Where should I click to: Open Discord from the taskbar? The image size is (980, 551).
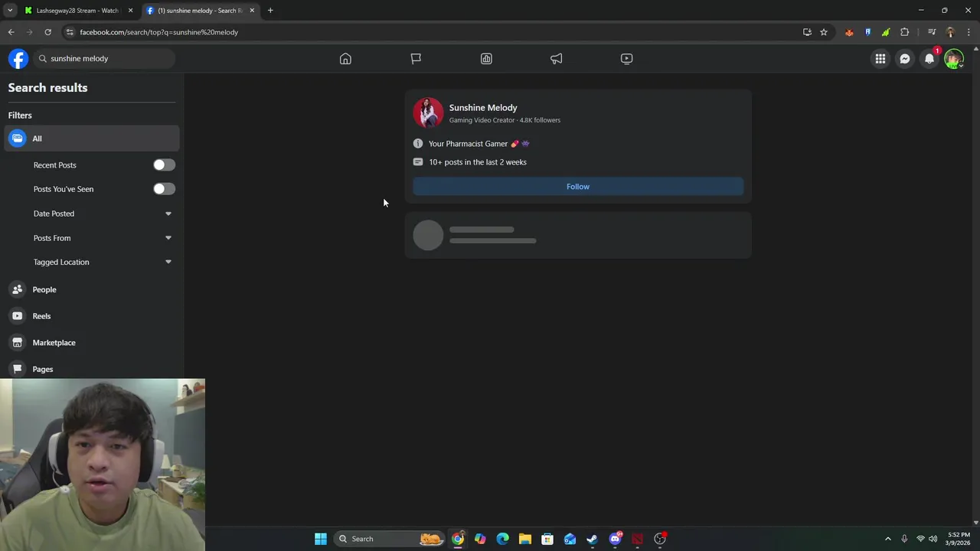click(615, 539)
